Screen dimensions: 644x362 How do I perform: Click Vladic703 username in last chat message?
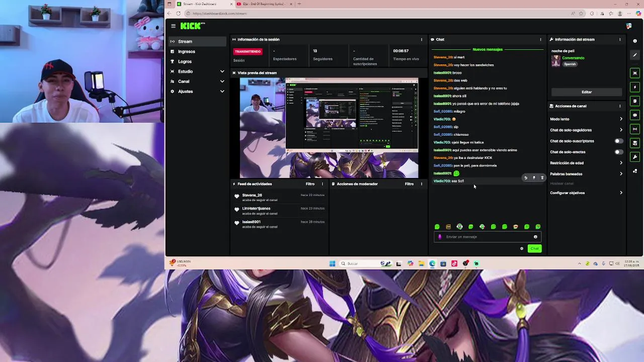pyautogui.click(x=442, y=181)
